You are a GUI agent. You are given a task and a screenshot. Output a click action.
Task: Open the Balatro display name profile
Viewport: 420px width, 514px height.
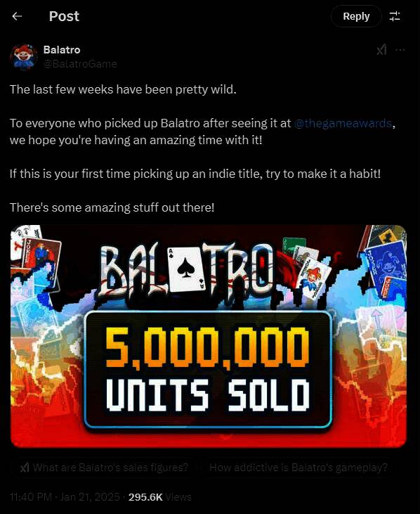tap(62, 49)
